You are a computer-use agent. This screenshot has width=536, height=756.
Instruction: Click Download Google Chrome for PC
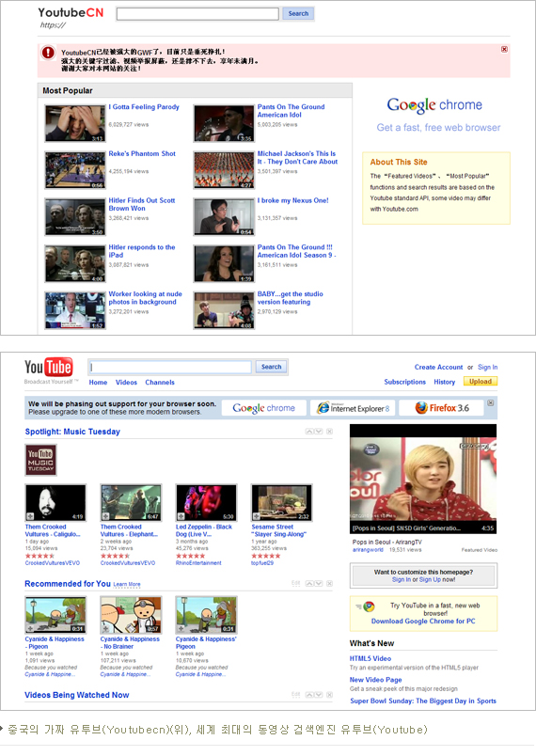tap(423, 621)
